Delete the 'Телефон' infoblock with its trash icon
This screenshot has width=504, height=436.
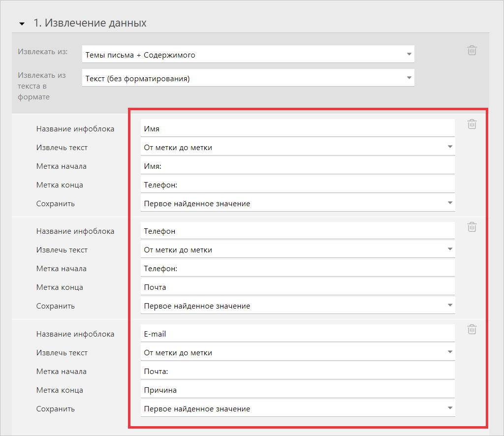(x=472, y=227)
